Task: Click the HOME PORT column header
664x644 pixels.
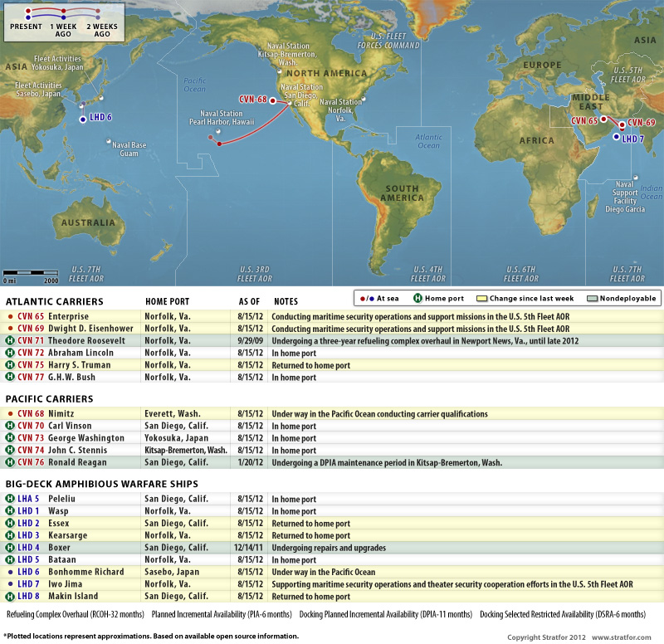Action: pos(167,301)
